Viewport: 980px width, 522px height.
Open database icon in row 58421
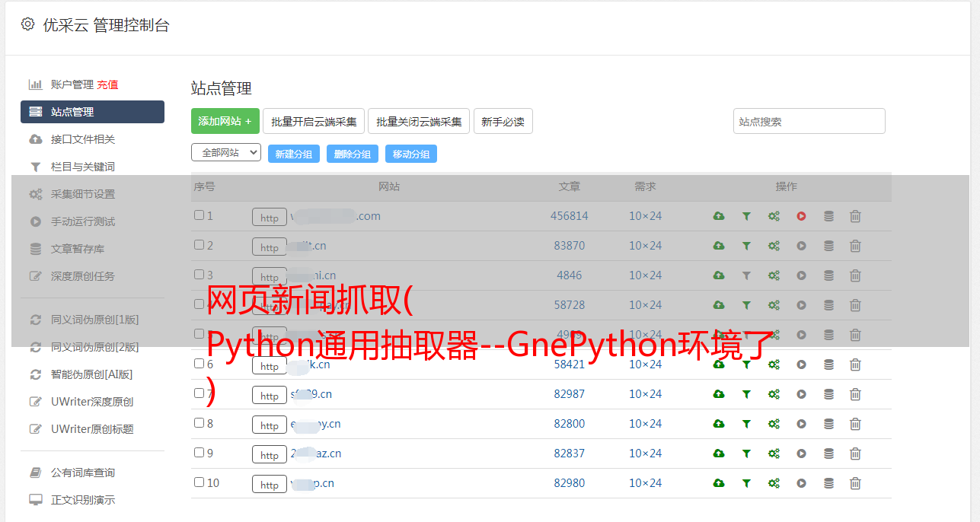pos(828,364)
